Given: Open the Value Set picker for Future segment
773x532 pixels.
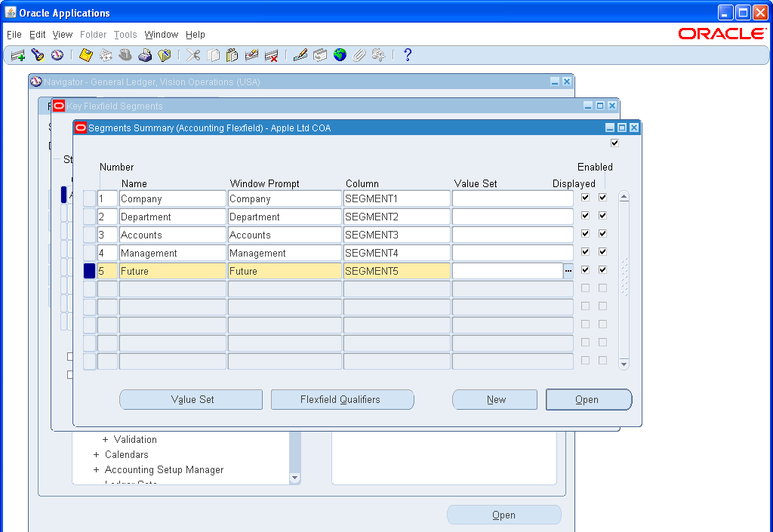Looking at the screenshot, I should click(567, 269).
